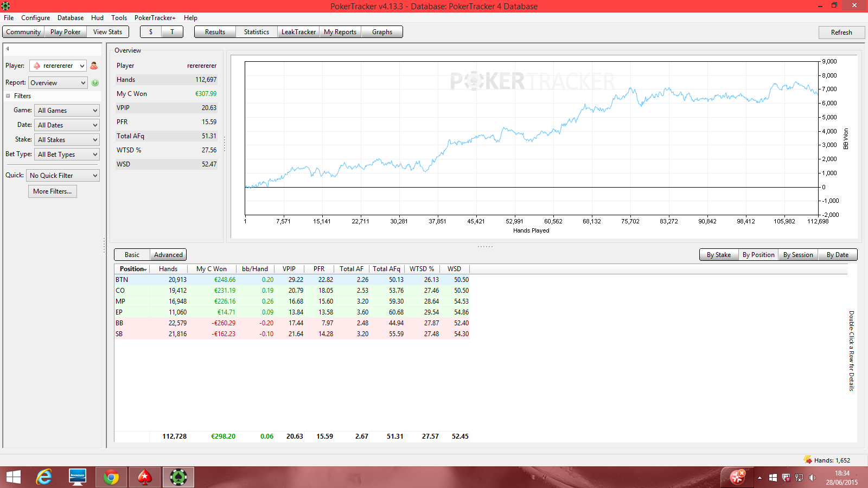Click the hand import status icon near Hands: 1,652
The height and width of the screenshot is (488, 868).
coord(807,460)
